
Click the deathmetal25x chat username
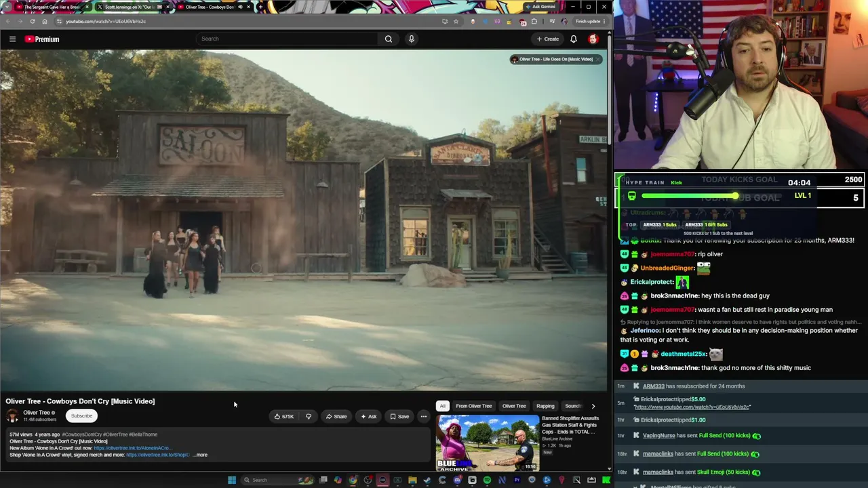coord(684,354)
